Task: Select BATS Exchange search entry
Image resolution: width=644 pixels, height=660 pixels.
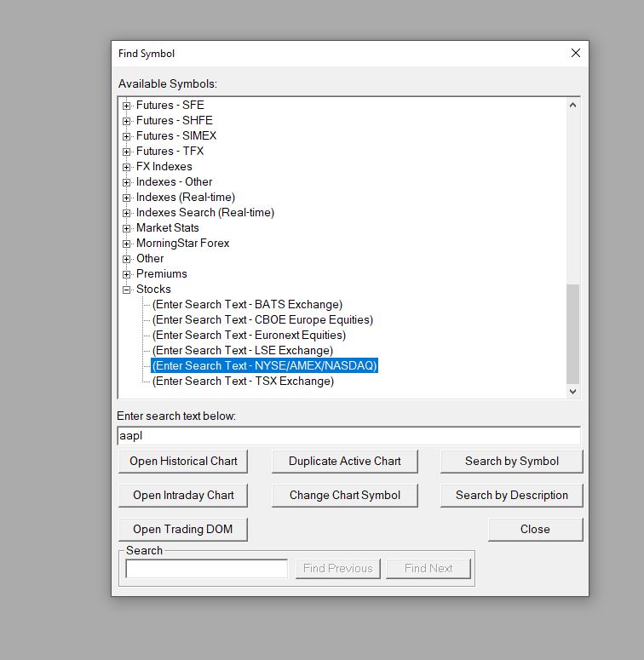Action: click(x=248, y=304)
